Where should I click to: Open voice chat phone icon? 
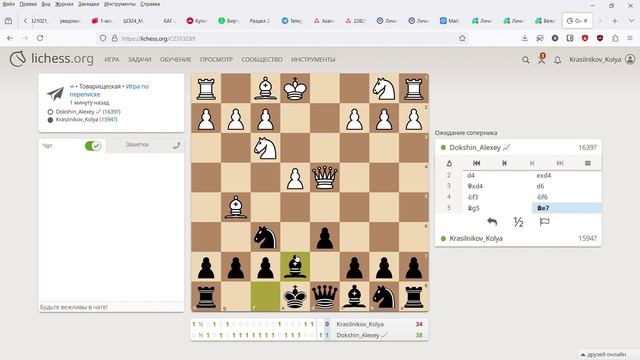176,145
